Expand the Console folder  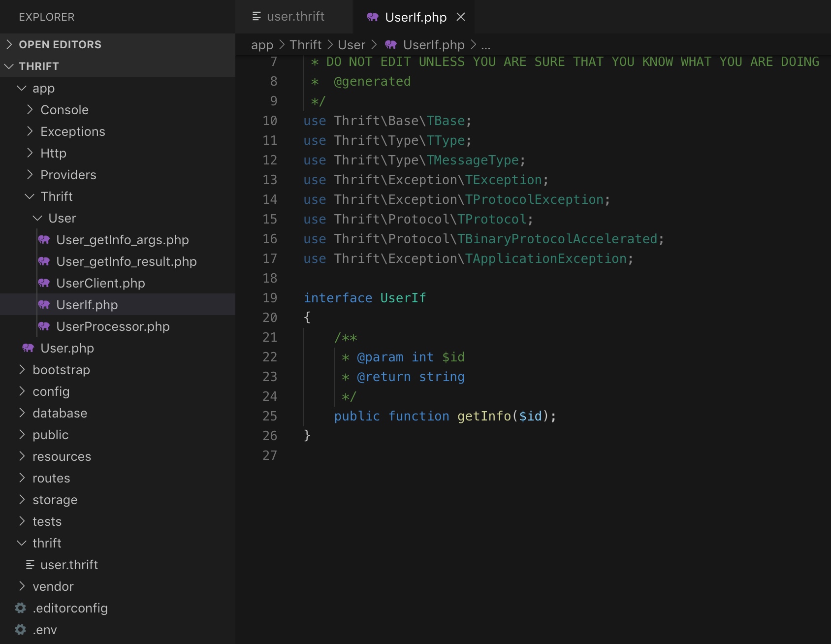click(117, 110)
